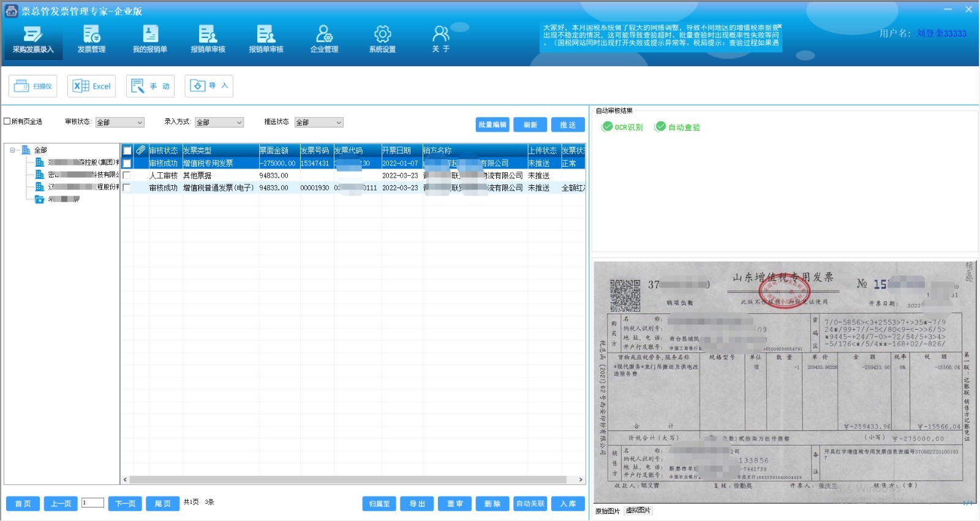
Task: Click the page number input field
Action: pyautogui.click(x=92, y=503)
